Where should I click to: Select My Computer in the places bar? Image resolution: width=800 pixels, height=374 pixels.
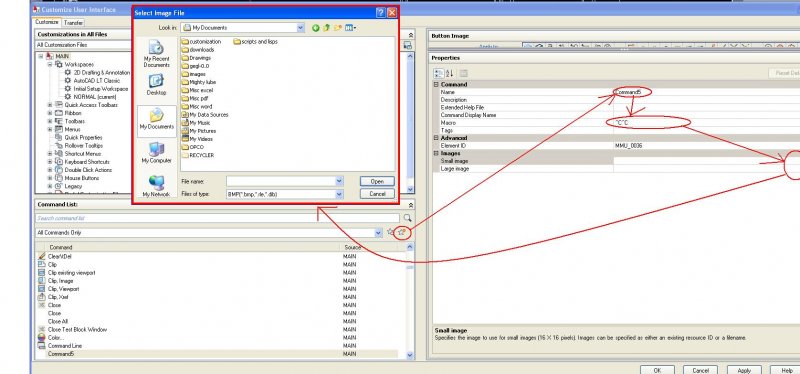point(157,153)
